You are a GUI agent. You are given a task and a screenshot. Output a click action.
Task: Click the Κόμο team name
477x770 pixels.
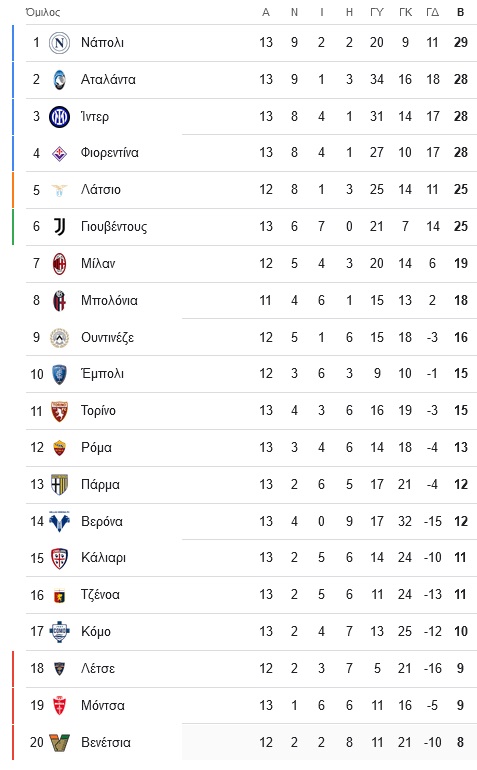pos(96,632)
